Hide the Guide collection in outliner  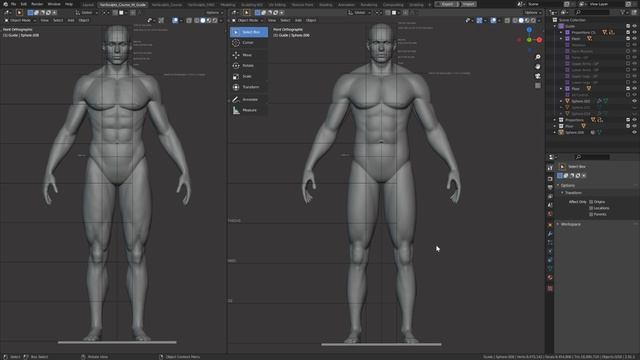634,26
